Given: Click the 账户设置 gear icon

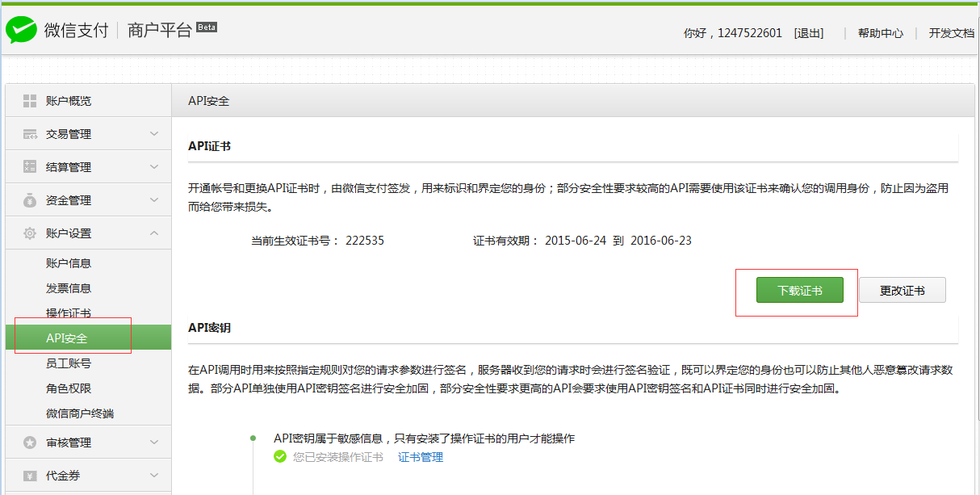Looking at the screenshot, I should tap(30, 233).
